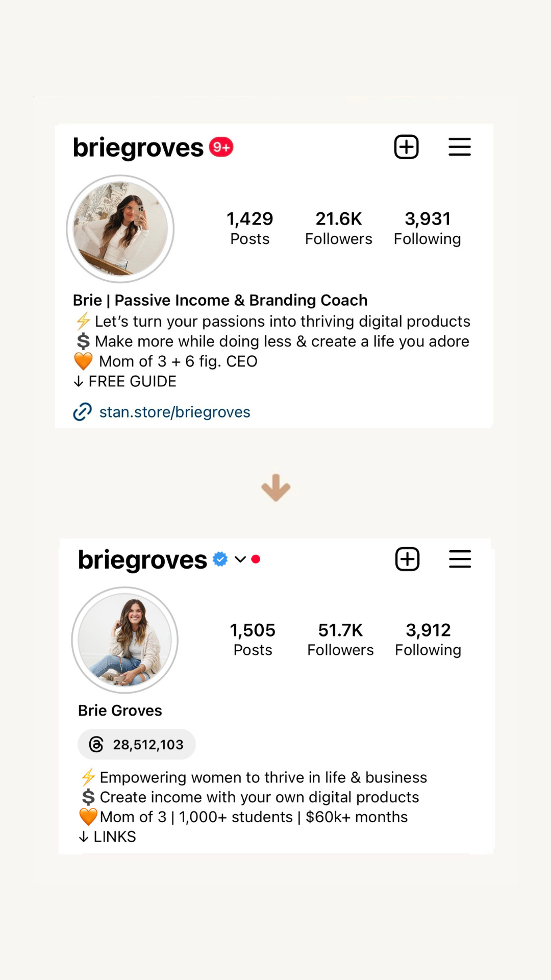Image resolution: width=551 pixels, height=980 pixels.
Task: Click the top briegroves username header
Action: 138,148
